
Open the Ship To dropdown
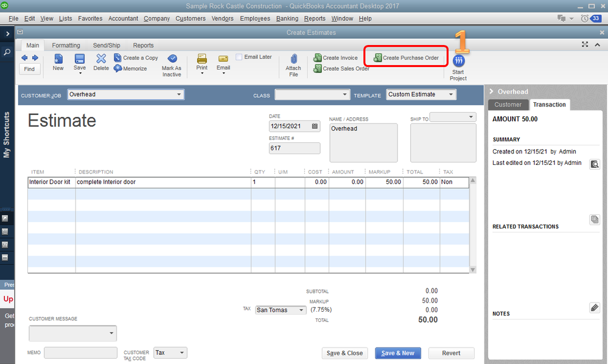pyautogui.click(x=470, y=117)
